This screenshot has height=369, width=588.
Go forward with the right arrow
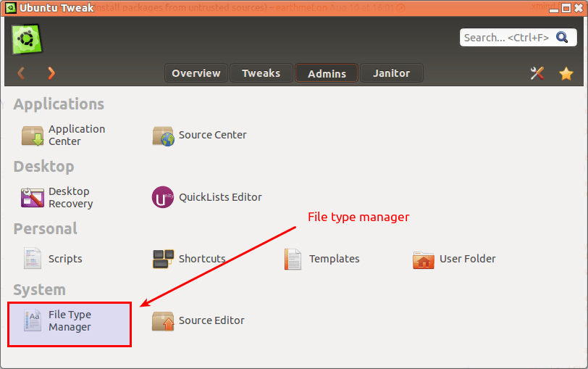(x=51, y=72)
